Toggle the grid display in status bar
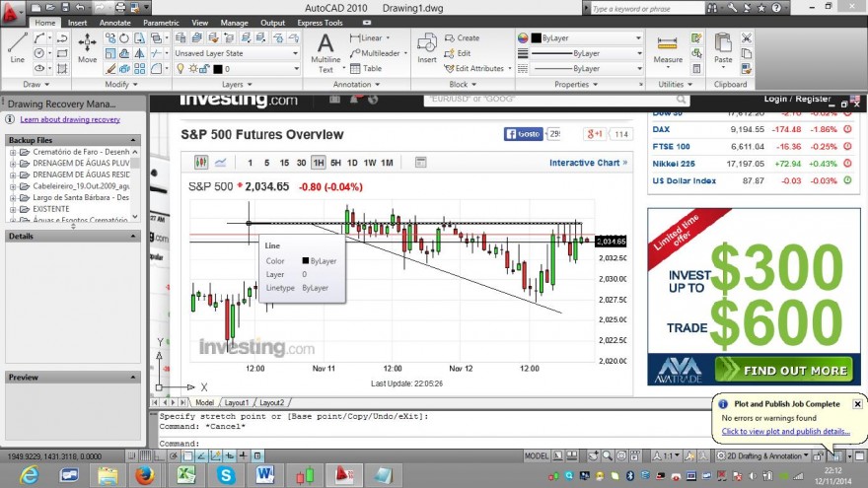 (x=145, y=455)
